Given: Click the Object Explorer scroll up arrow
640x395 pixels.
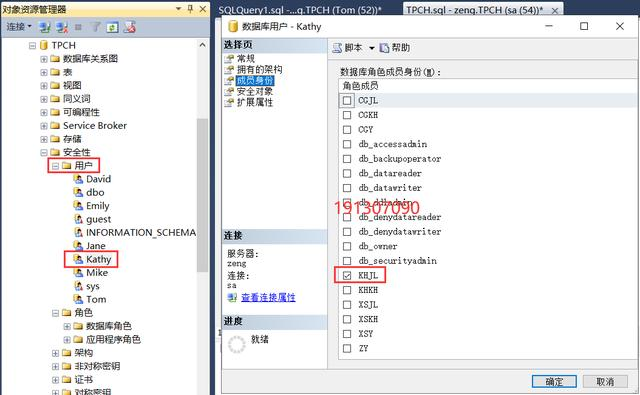Looking at the screenshot, I should point(202,45).
